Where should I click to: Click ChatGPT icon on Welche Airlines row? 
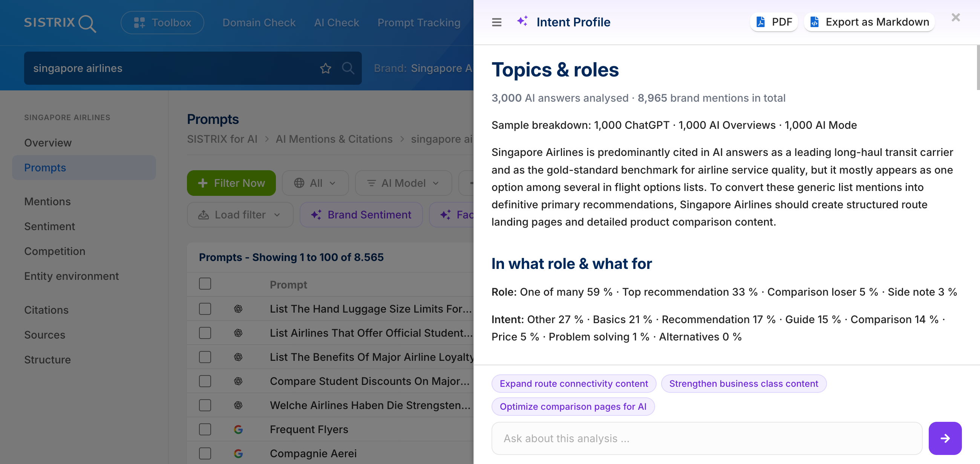click(x=238, y=406)
